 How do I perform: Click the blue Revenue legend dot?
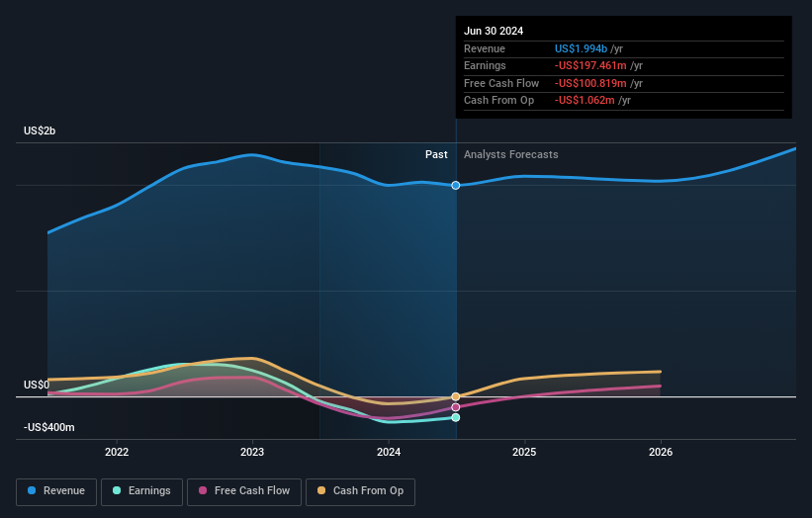[x=32, y=490]
